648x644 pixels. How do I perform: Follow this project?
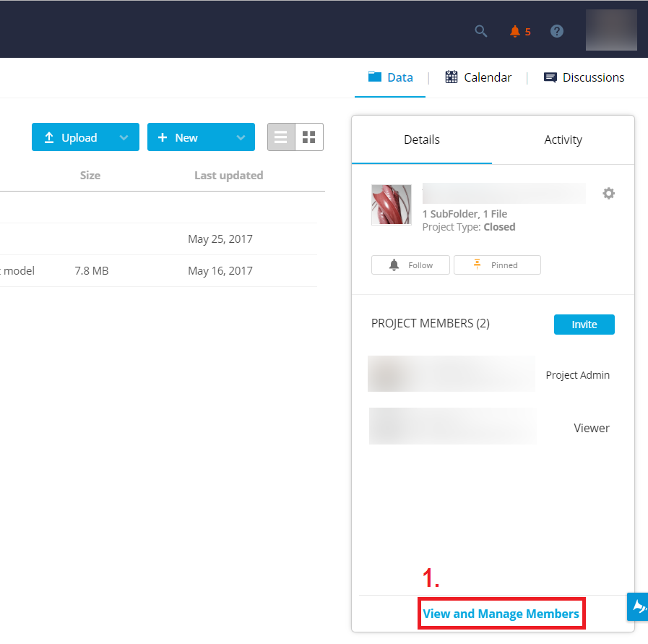410,265
